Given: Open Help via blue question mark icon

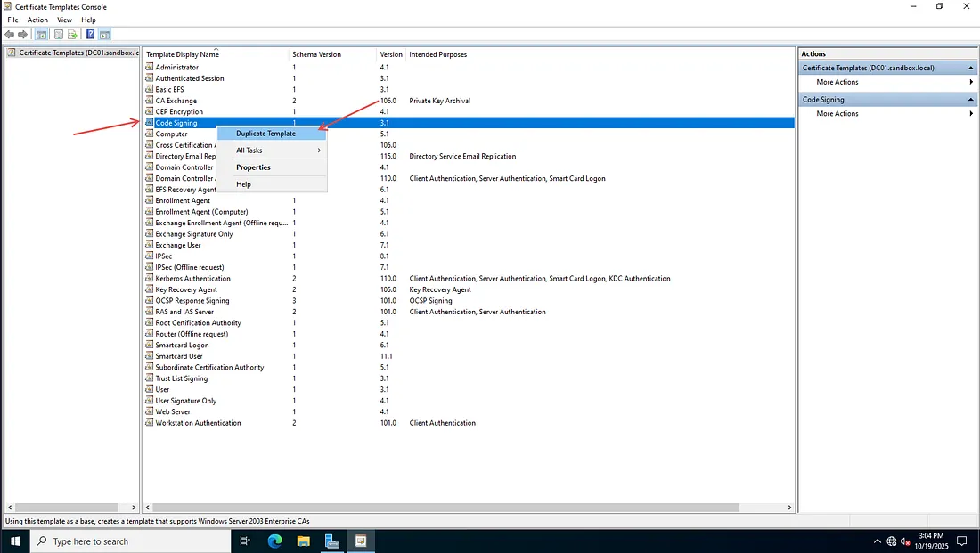Looking at the screenshot, I should pyautogui.click(x=90, y=35).
